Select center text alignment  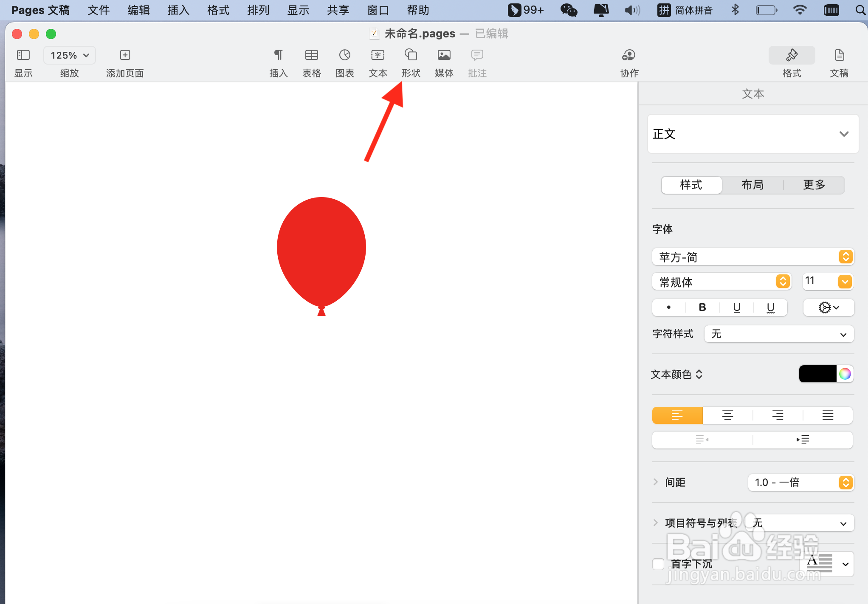click(x=727, y=415)
